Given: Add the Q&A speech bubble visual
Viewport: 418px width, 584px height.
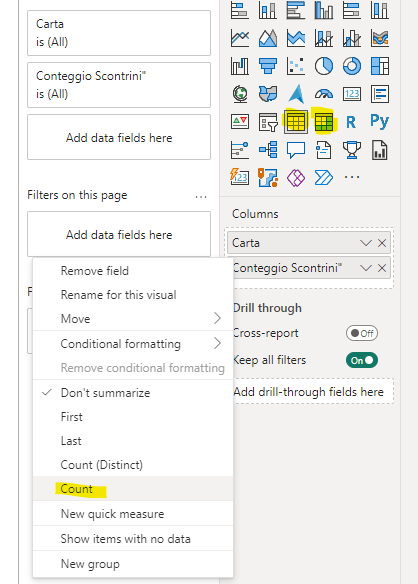Looking at the screenshot, I should tap(296, 150).
